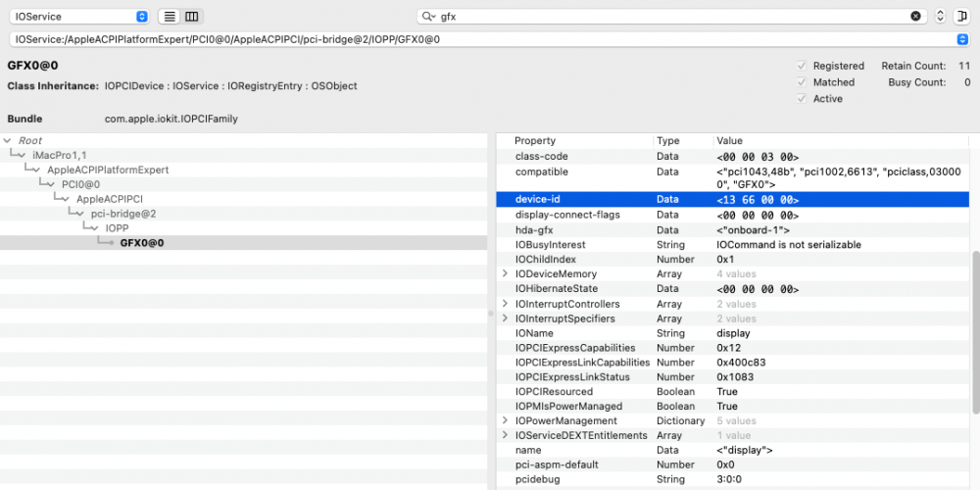The image size is (980, 490).
Task: Expand the IOInterruptControllers array
Action: pyautogui.click(x=506, y=304)
